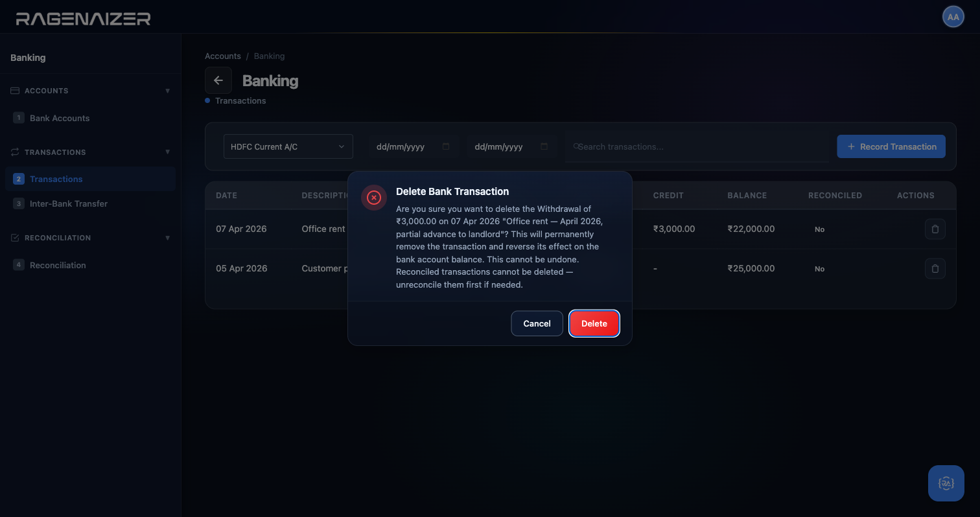Collapse the Accounts sidebar section
This screenshot has width=980, height=517.
pyautogui.click(x=167, y=91)
